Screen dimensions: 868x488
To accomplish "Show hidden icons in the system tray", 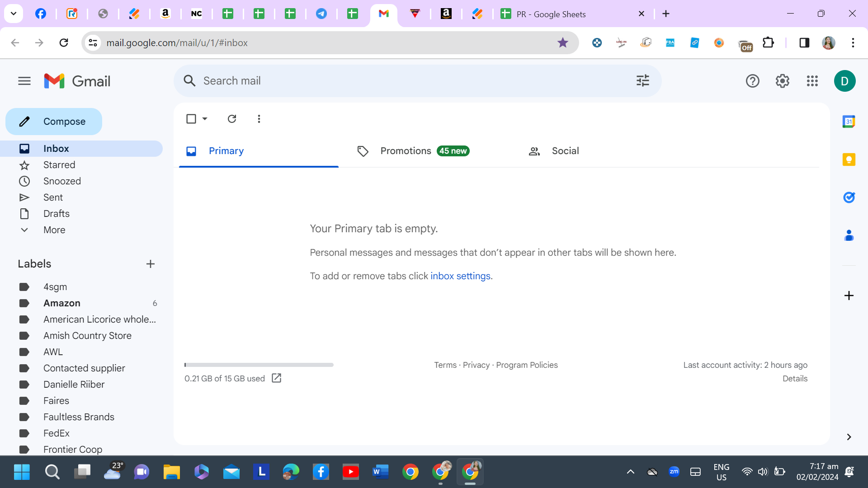I will (x=630, y=472).
